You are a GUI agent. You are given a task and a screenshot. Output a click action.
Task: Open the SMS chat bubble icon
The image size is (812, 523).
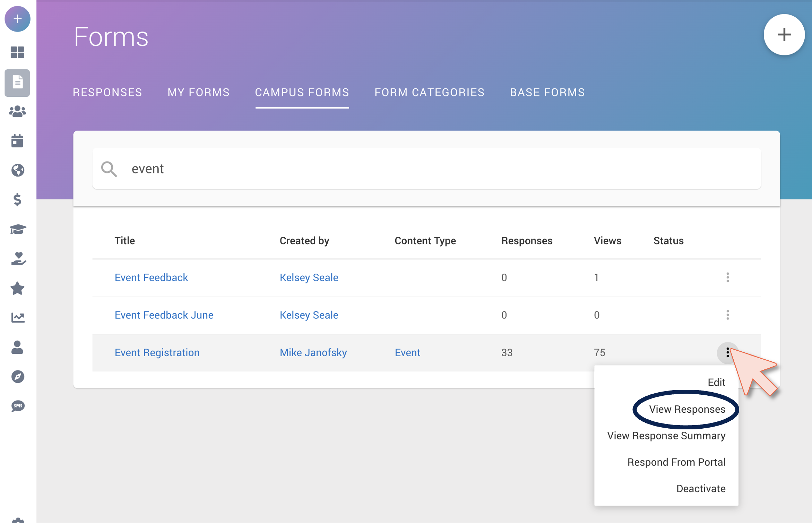tap(17, 406)
